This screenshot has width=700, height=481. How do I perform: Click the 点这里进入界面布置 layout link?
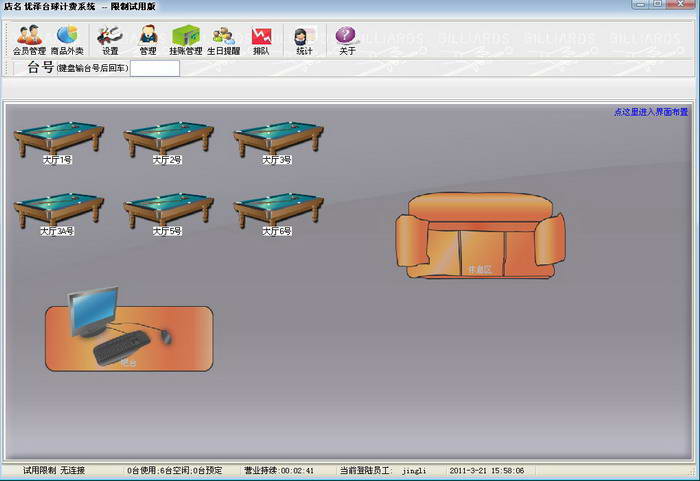coord(651,112)
